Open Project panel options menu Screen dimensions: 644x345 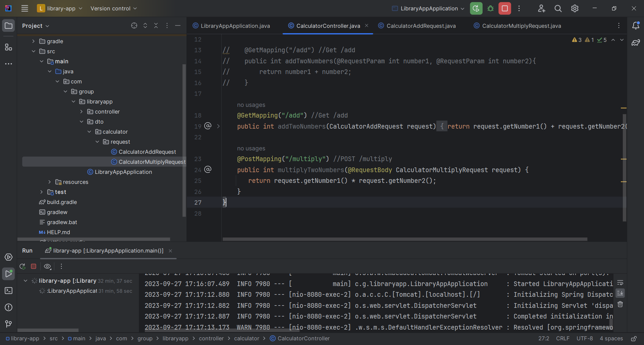[x=167, y=25]
